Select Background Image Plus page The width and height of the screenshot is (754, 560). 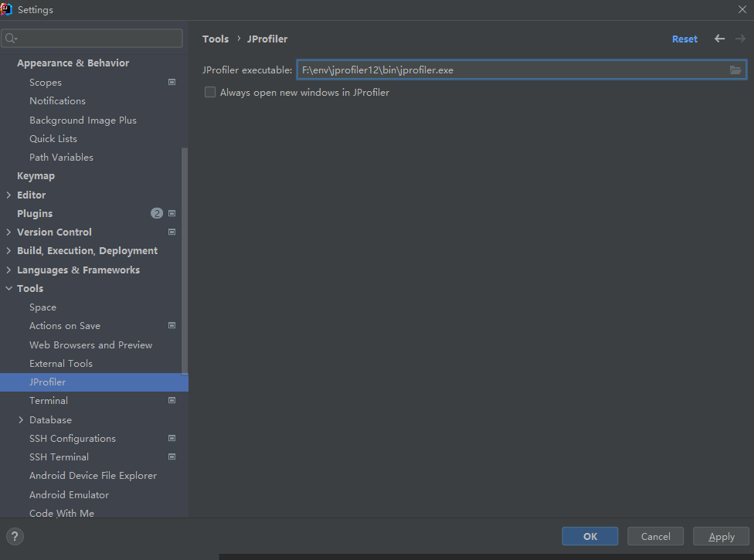click(83, 120)
